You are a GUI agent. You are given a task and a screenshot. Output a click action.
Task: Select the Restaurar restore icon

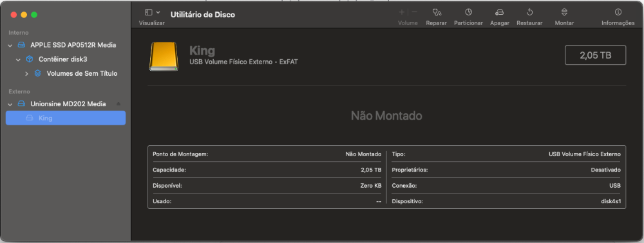(x=529, y=12)
